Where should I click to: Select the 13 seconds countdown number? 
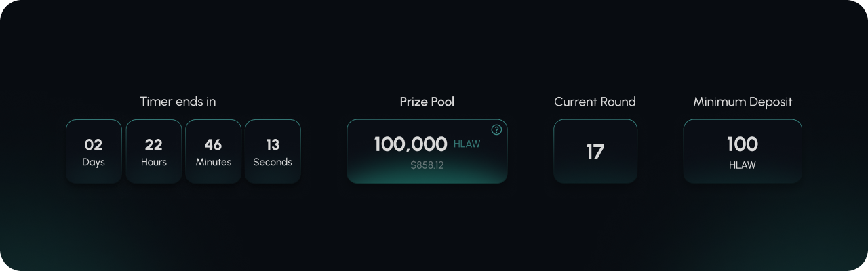click(x=273, y=144)
